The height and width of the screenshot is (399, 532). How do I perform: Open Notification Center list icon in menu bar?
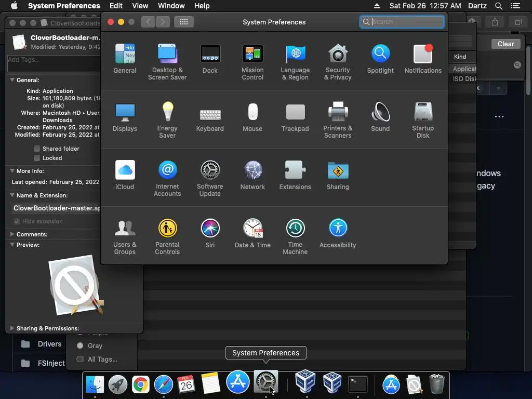tap(515, 6)
